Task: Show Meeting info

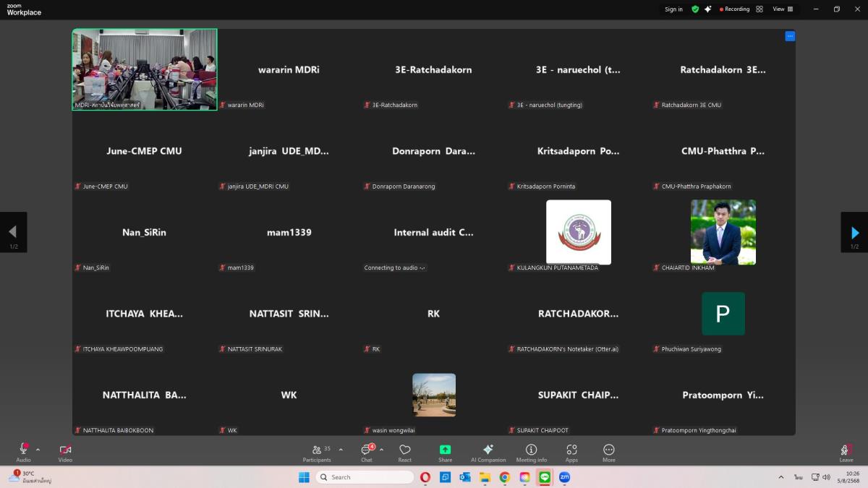Action: [531, 453]
